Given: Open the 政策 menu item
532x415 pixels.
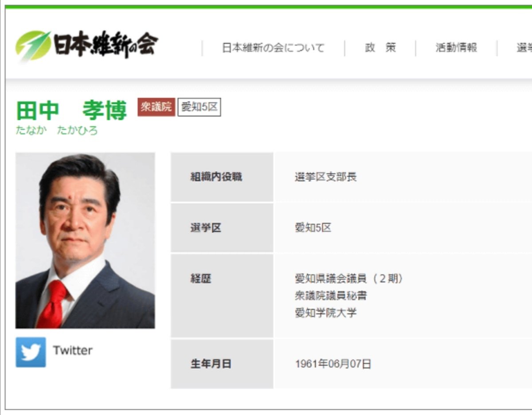Looking at the screenshot, I should click(380, 48).
